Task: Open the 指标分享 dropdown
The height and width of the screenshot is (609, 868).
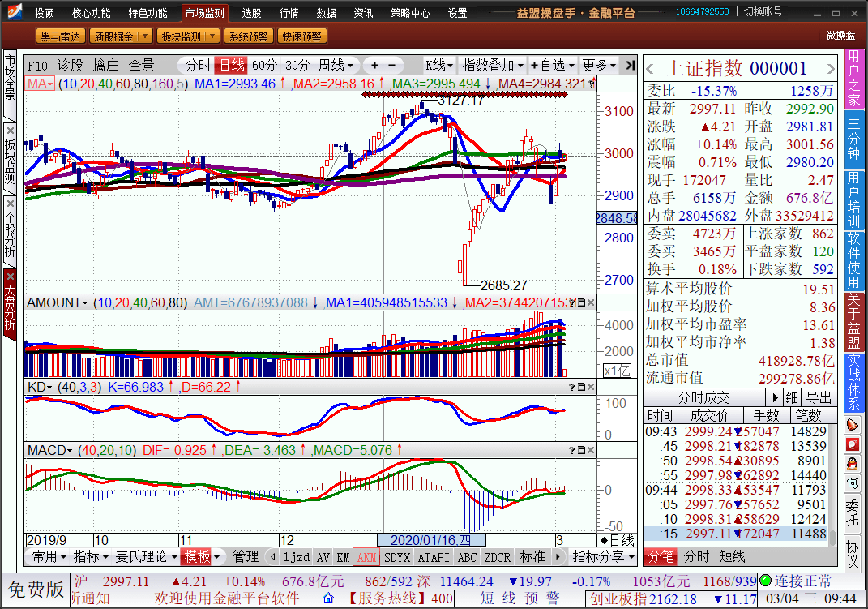Action: tap(603, 556)
